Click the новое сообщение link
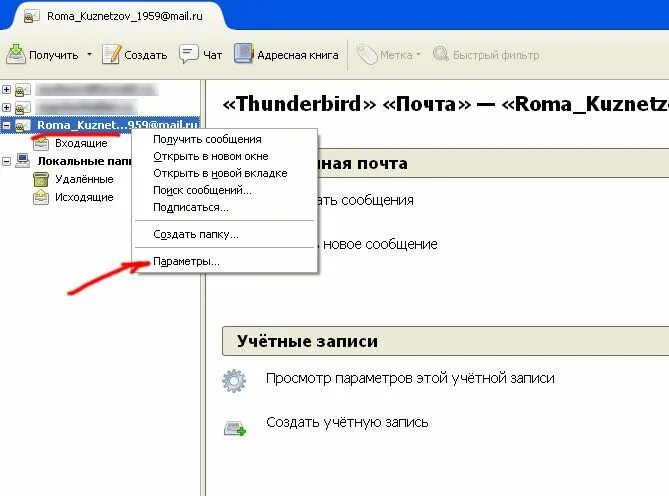The width and height of the screenshot is (669, 496). pyautogui.click(x=380, y=244)
